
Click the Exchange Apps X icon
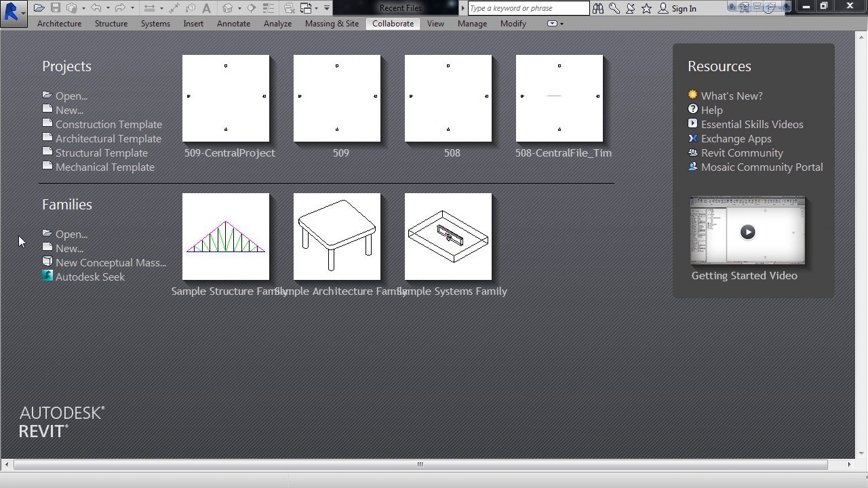coord(692,138)
